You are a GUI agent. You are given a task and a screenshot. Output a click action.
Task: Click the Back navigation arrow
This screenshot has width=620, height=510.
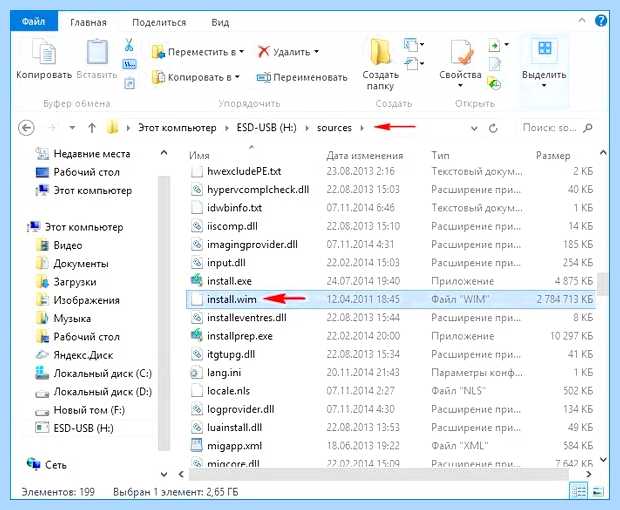tap(26, 128)
